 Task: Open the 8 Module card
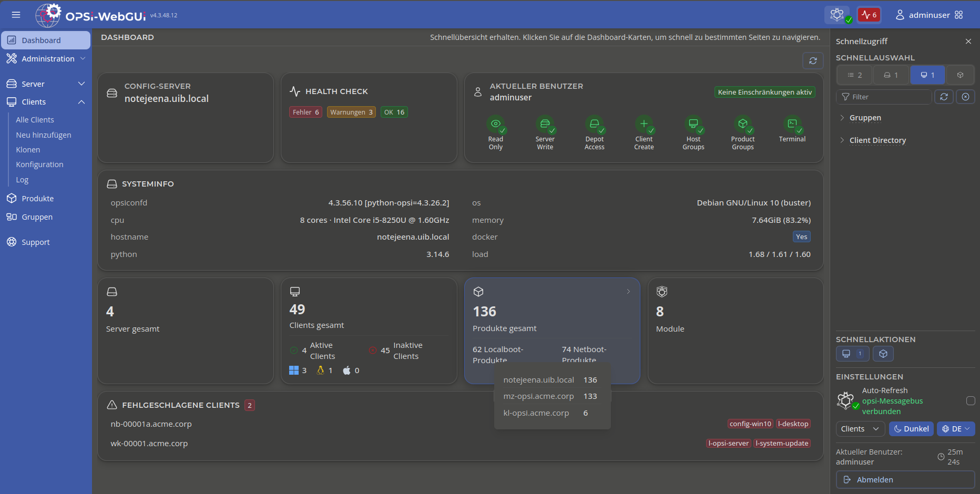coord(736,331)
